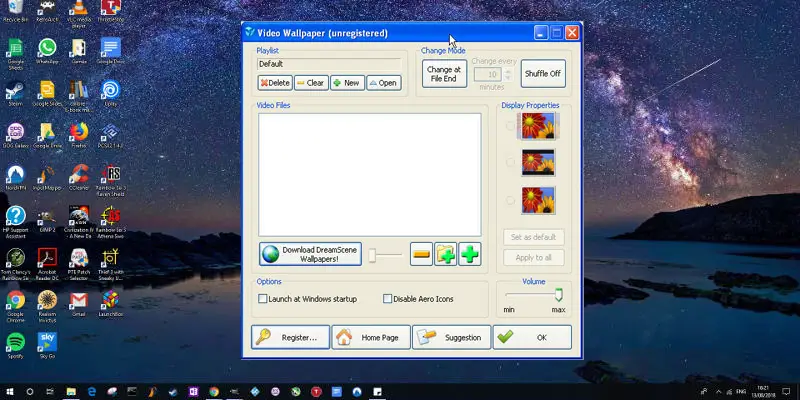800x400 pixels.
Task: Remove video with the yellow minus icon
Action: [x=421, y=254]
